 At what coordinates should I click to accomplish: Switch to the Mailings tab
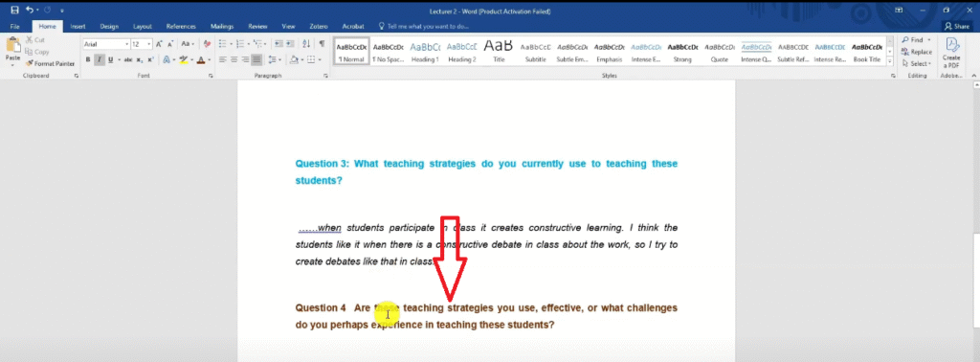[222, 27]
